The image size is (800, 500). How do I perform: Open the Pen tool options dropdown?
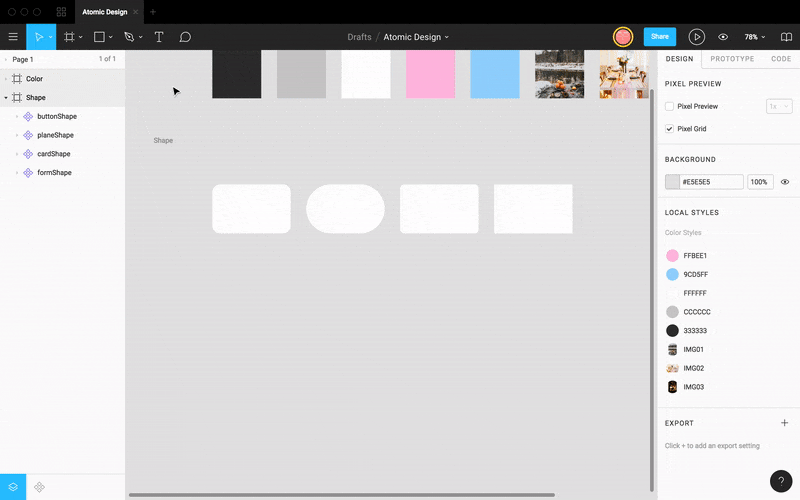point(141,37)
